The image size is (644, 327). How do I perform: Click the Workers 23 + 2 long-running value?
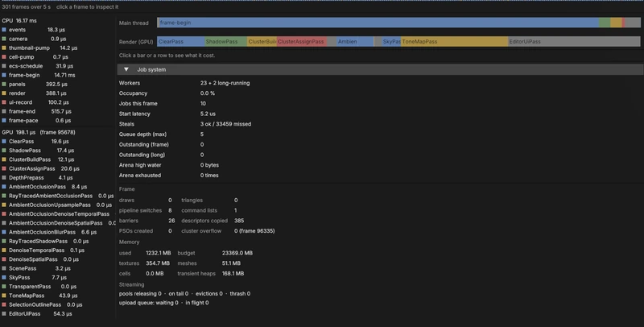pos(225,83)
